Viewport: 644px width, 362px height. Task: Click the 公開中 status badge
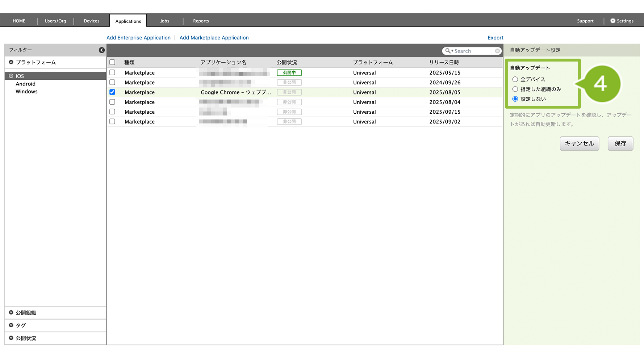point(289,73)
